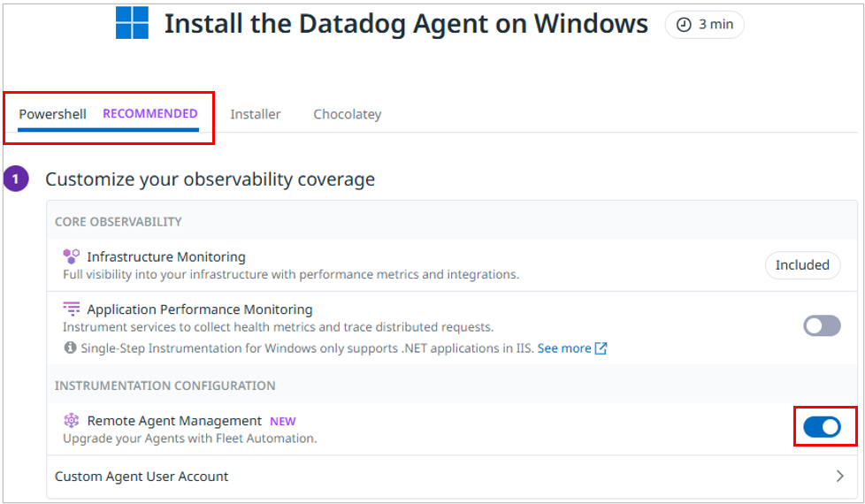Disable the Remote Agent Management toggle
This screenshot has width=865, height=504.
(x=821, y=428)
